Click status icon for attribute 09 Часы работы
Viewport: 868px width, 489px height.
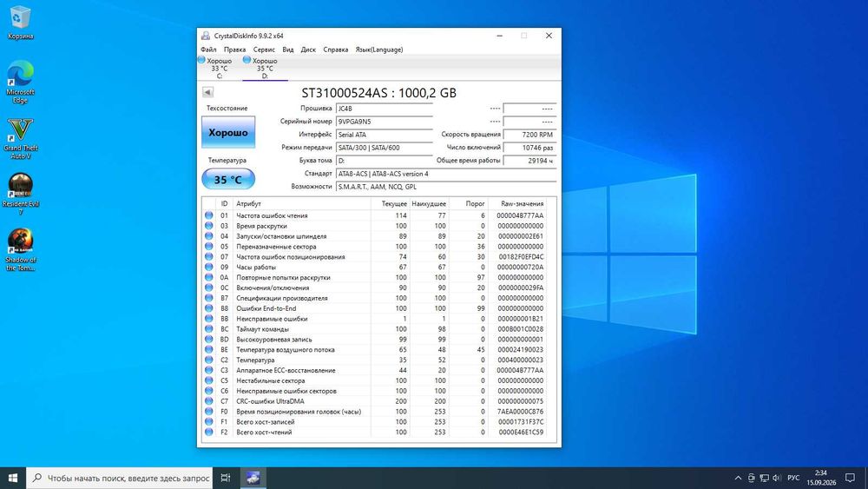(208, 267)
